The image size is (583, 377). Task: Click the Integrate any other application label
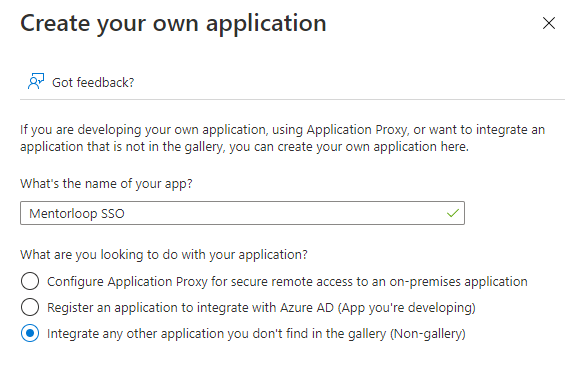pyautogui.click(x=256, y=334)
